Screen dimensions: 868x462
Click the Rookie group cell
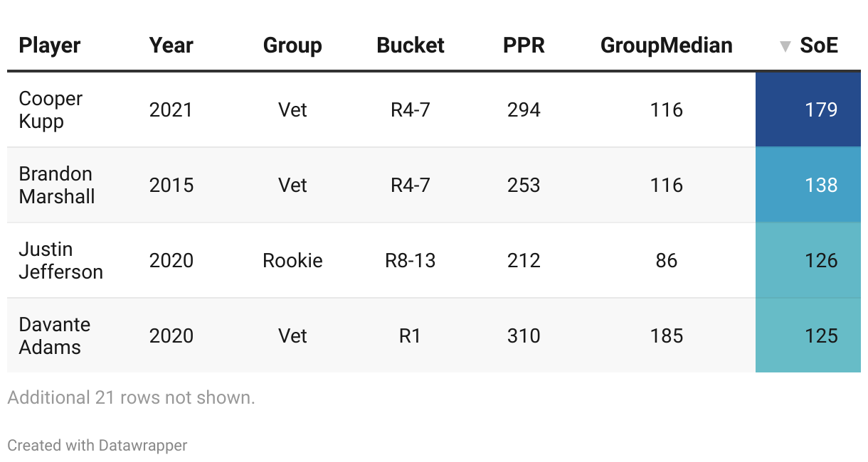click(292, 261)
